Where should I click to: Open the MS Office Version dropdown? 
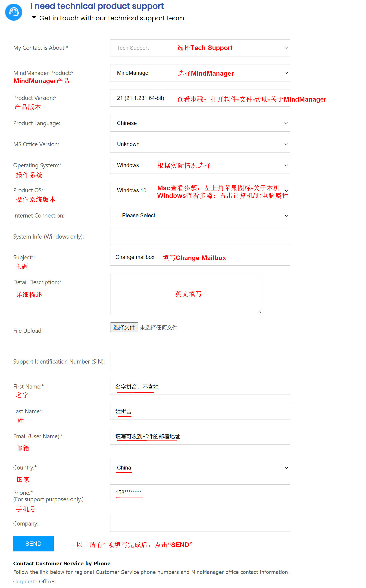tap(200, 144)
